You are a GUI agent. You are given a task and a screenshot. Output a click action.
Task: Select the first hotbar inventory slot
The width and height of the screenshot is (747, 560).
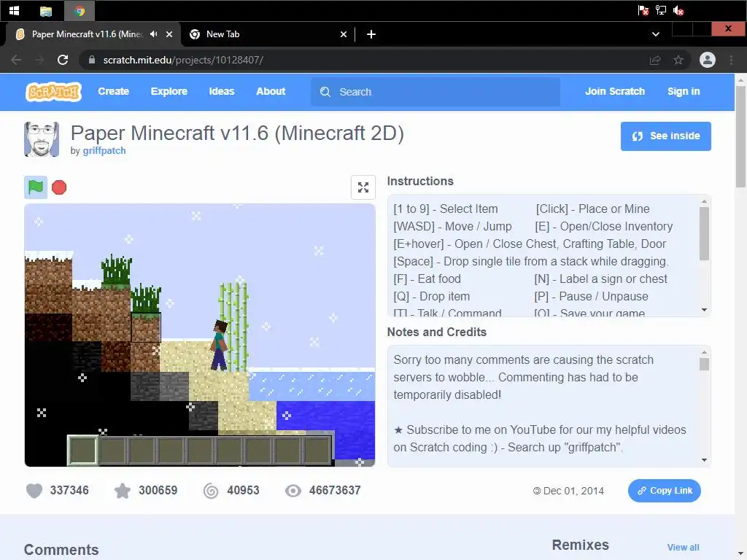pos(83,450)
